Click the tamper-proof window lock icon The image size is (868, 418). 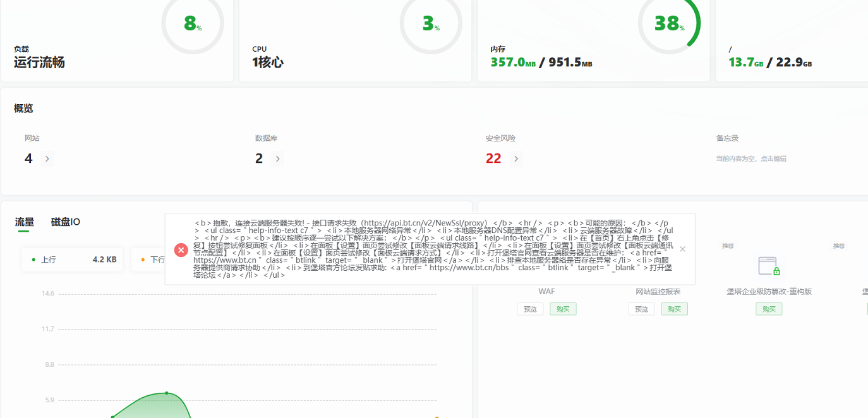click(769, 265)
